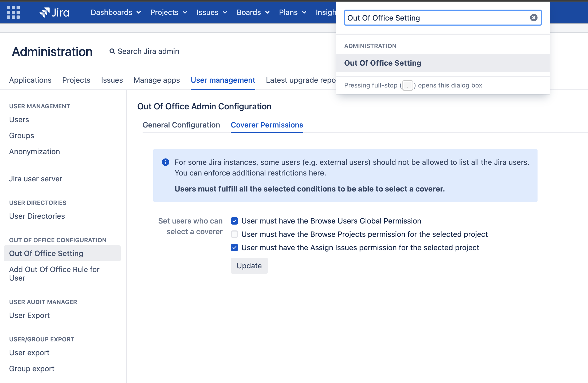Viewport: 588px width, 383px height.
Task: Uncheck Browse Users Global Permission checkbox
Action: point(234,221)
